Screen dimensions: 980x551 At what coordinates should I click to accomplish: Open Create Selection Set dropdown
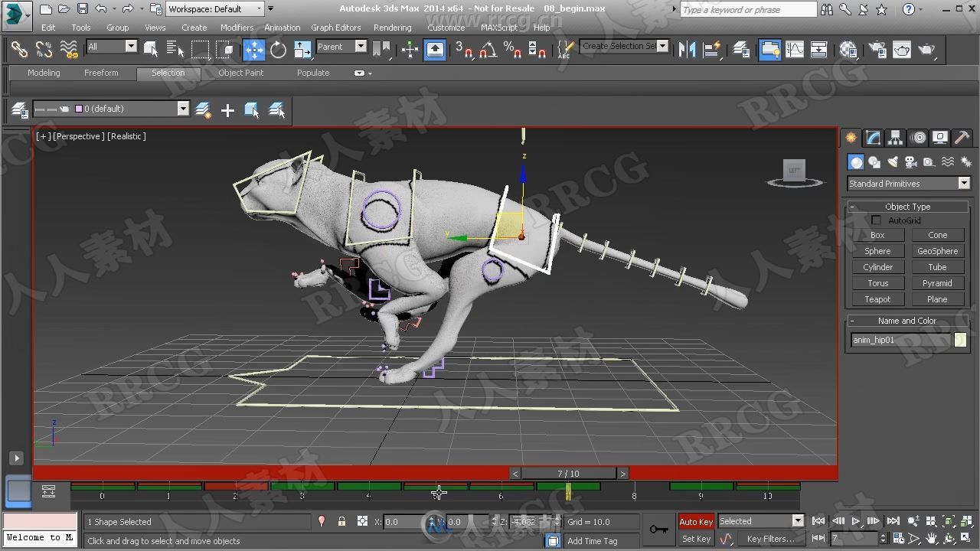point(624,46)
